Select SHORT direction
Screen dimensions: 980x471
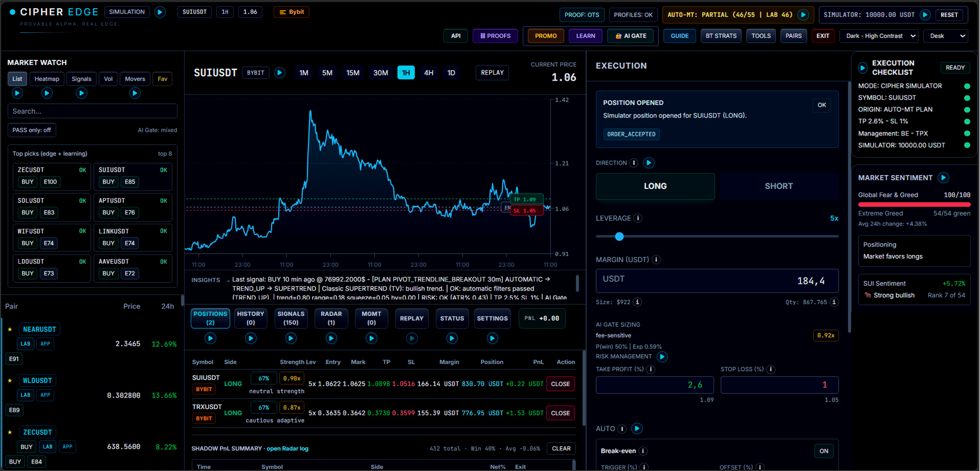point(779,186)
